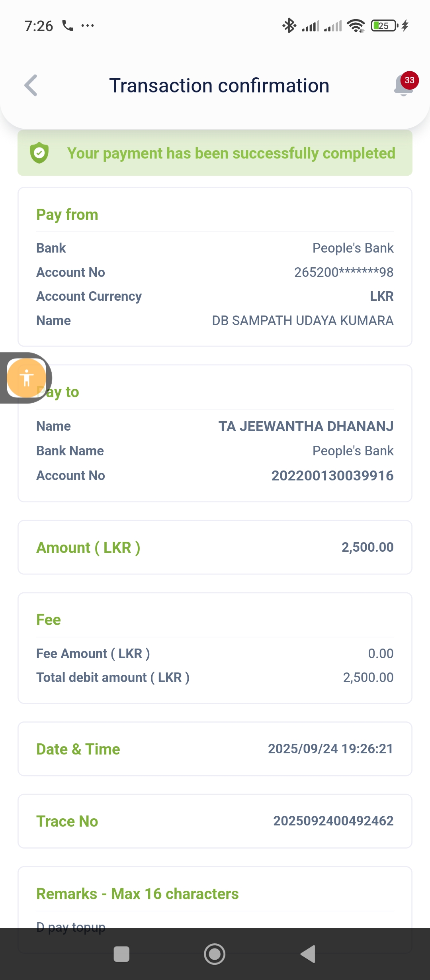Image resolution: width=430 pixels, height=980 pixels.
Task: Tap the Date & Time value
Action: 330,749
